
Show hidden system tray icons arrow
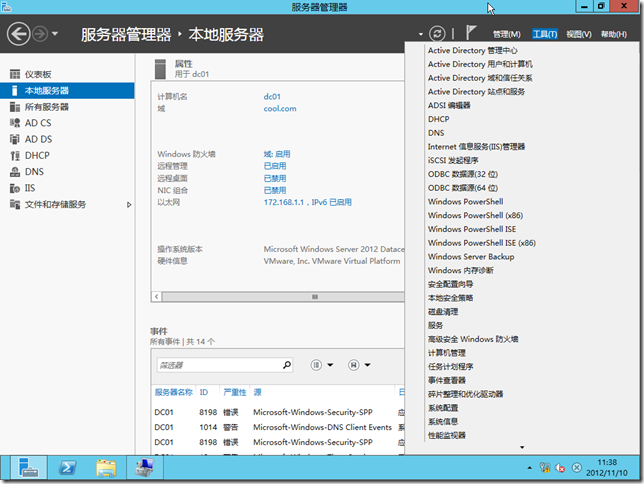pos(529,468)
